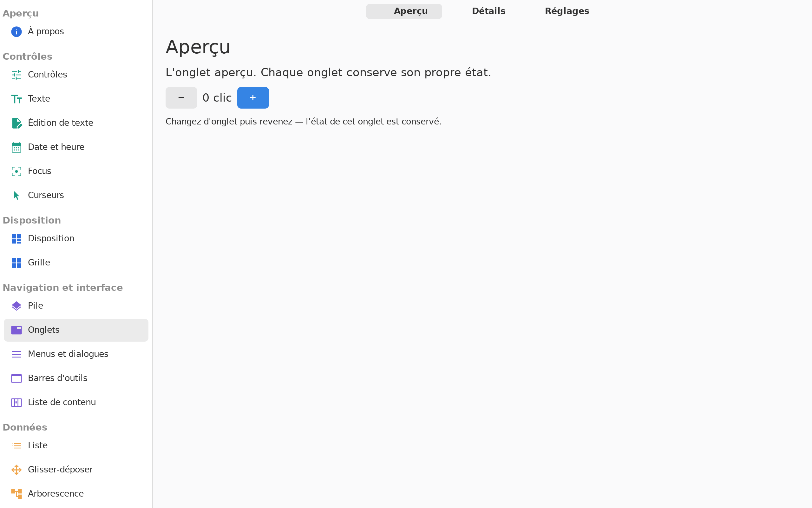Navigate to Curseurs in the sidebar
The height and width of the screenshot is (508, 812).
pos(76,196)
